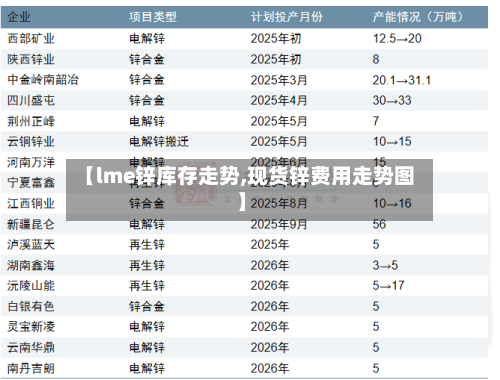Screen dimensions: 500x380
Task: Select the 湖南鑫海 company cell
Action: 31,266
